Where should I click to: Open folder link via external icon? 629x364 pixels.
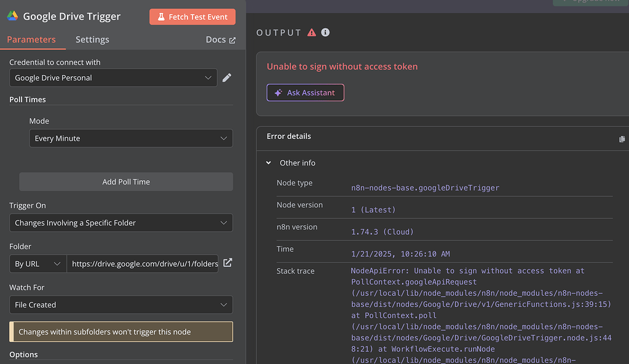pos(227,263)
